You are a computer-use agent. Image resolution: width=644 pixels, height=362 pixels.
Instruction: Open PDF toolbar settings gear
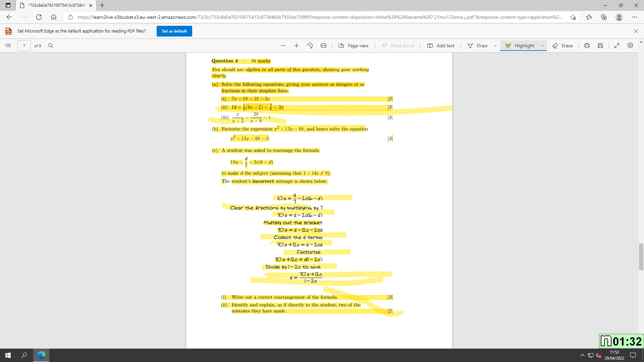click(630, 46)
